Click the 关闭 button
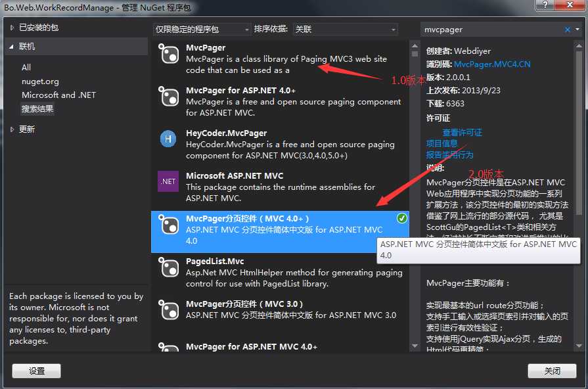Screen dimensions: 588x389 [552, 371]
